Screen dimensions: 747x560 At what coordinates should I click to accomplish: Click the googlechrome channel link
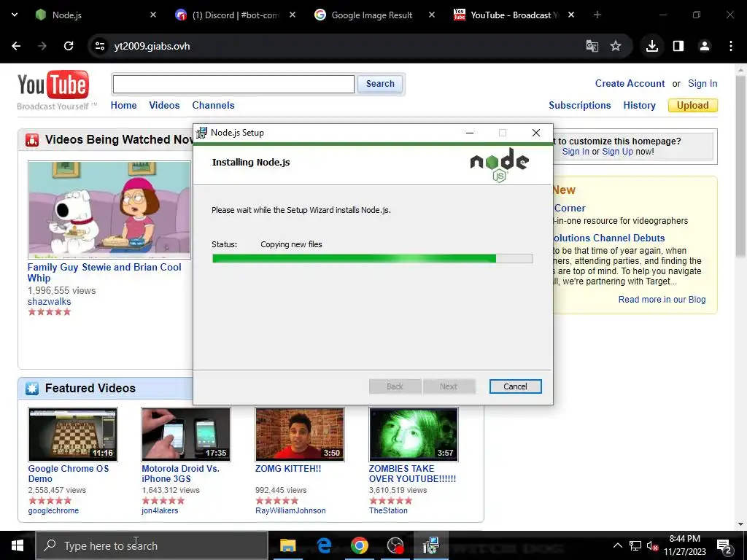53,510
